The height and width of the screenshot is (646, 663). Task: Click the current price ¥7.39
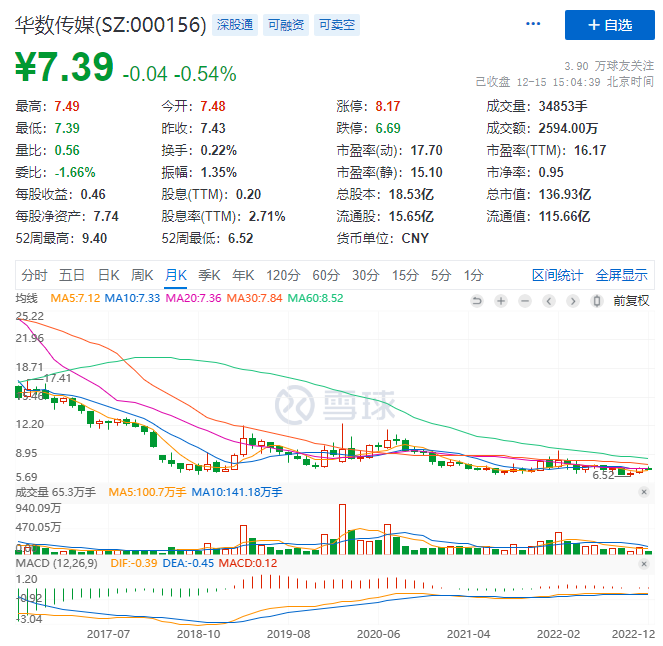(64, 67)
